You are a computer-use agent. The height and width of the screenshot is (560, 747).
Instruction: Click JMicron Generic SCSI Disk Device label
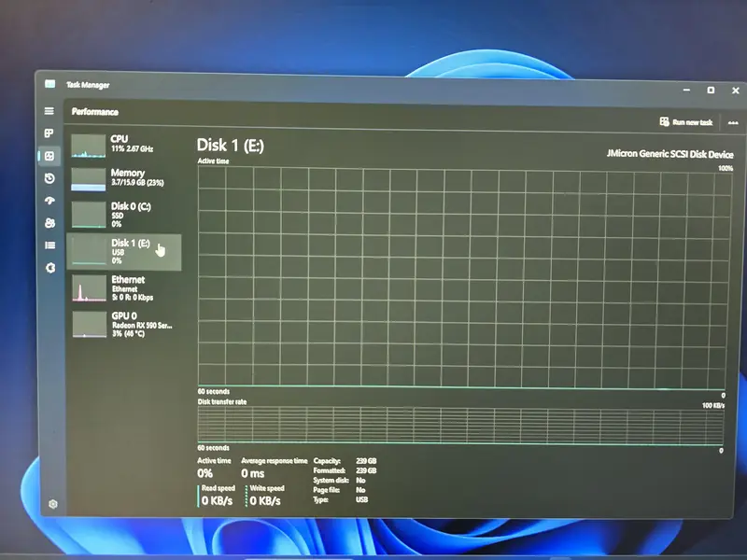tap(669, 154)
